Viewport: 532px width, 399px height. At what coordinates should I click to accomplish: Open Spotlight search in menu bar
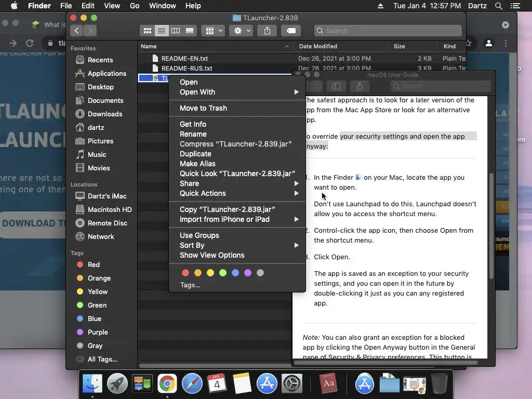[x=498, y=6]
